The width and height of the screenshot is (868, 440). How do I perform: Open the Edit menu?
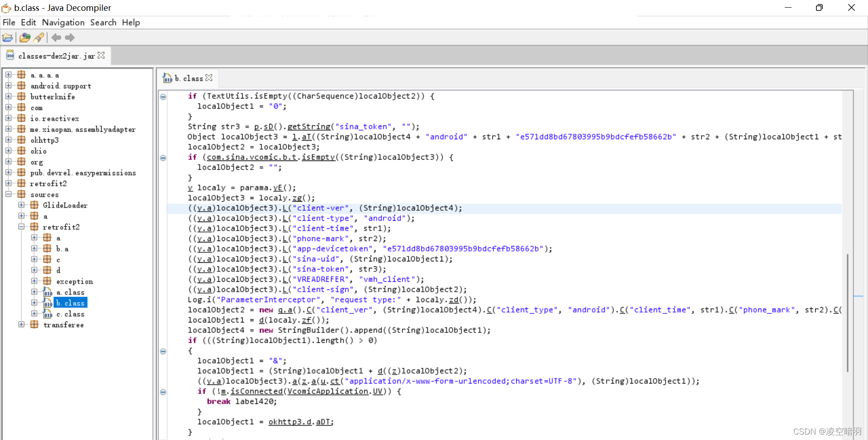[28, 23]
